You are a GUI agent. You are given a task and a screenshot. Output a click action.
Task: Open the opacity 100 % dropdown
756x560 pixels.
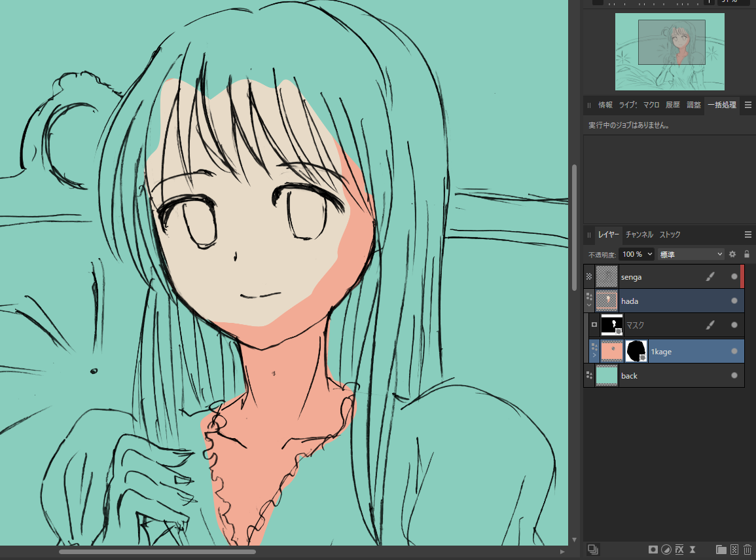637,254
